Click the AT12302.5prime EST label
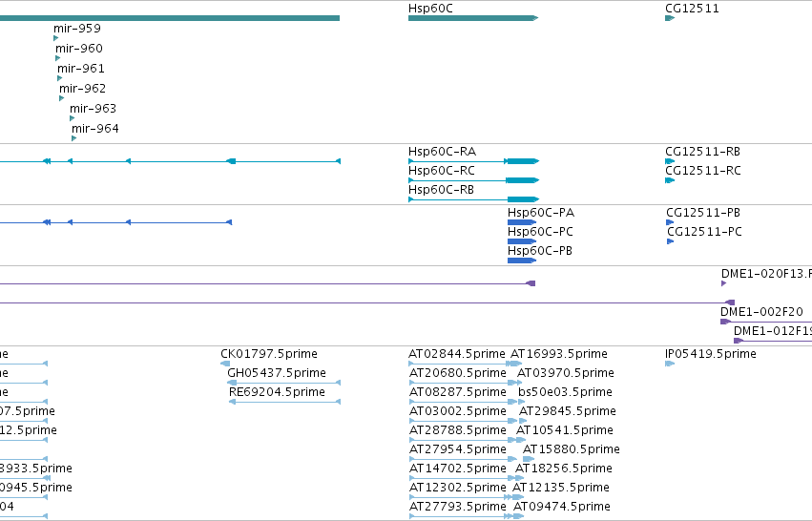812x521 pixels. pos(458,489)
